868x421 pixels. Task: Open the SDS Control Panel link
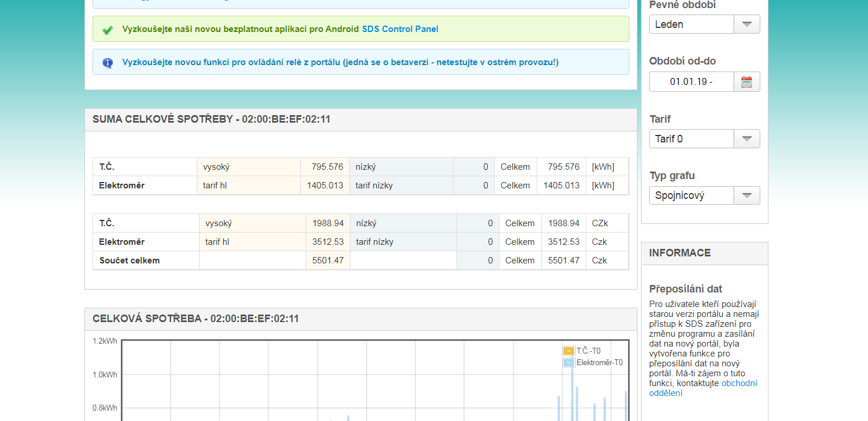pyautogui.click(x=400, y=29)
